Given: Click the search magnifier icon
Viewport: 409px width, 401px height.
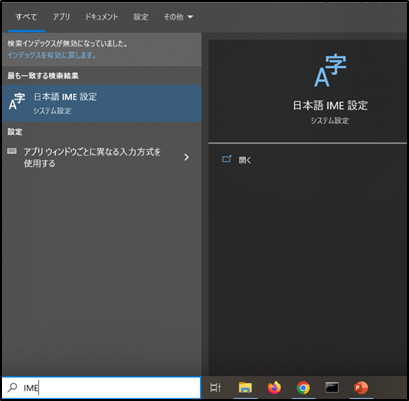Looking at the screenshot, I should pos(12,388).
